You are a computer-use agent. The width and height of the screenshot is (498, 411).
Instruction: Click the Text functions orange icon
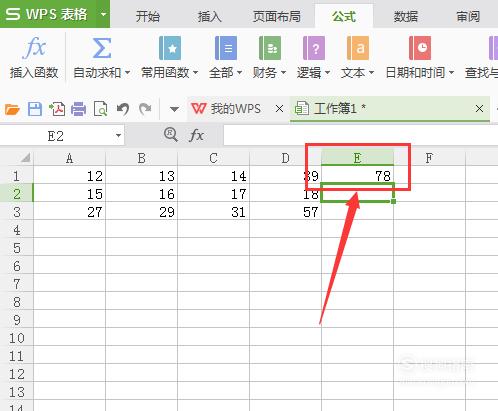pyautogui.click(x=358, y=48)
